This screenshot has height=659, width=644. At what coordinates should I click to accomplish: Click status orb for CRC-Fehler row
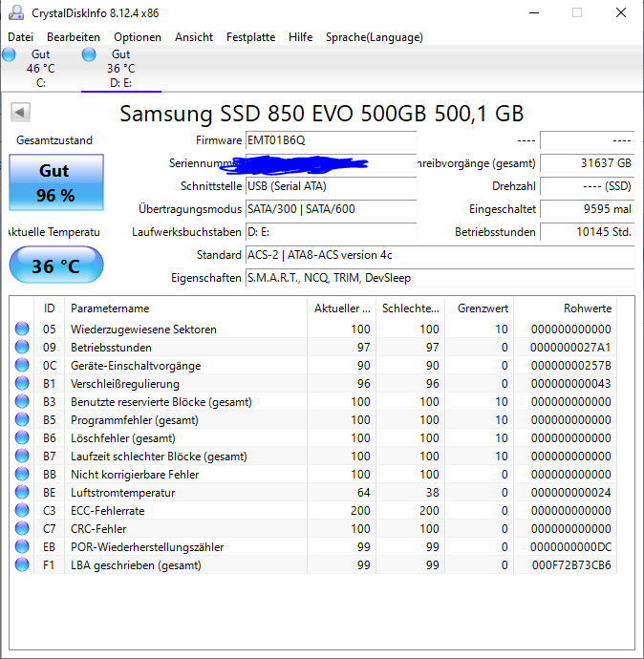click(22, 529)
